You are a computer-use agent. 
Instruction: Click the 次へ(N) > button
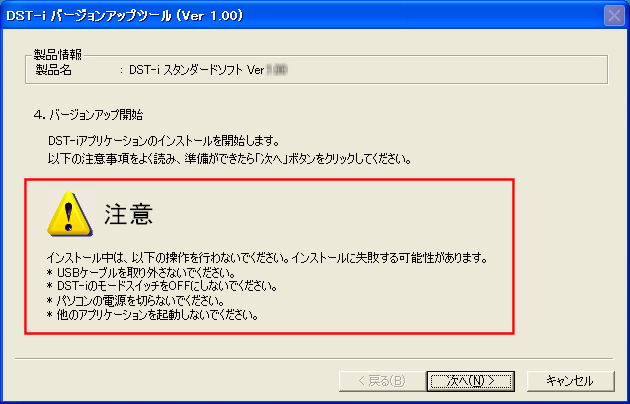tap(470, 381)
